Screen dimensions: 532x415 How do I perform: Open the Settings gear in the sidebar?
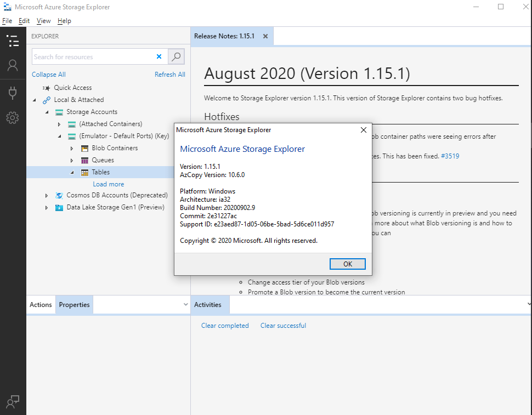point(13,118)
